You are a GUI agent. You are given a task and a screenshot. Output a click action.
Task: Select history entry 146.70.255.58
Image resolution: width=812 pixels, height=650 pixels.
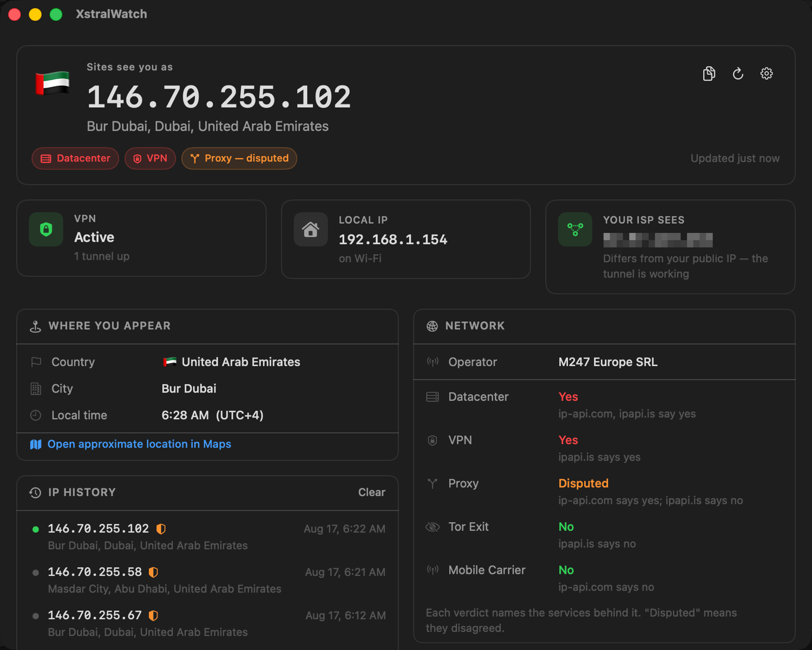pyautogui.click(x=208, y=580)
